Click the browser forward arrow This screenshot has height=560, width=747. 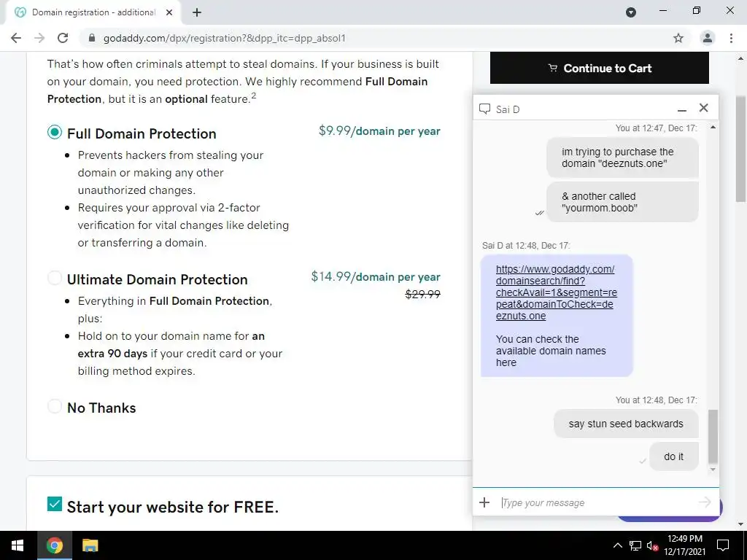[39, 38]
